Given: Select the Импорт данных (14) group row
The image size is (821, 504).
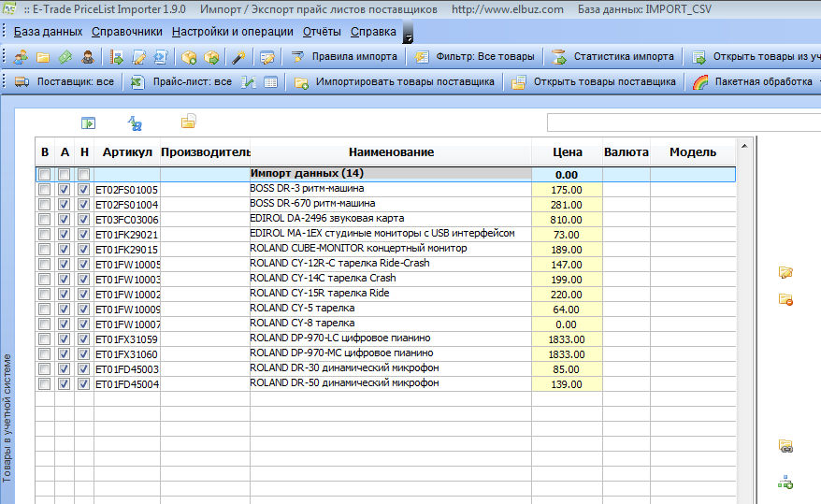Looking at the screenshot, I should click(385, 174).
